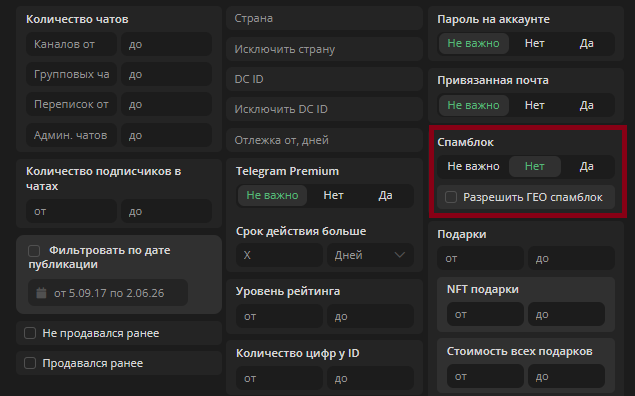635x396 pixels.
Task: Set Спамблок to Нет
Action: tap(535, 166)
